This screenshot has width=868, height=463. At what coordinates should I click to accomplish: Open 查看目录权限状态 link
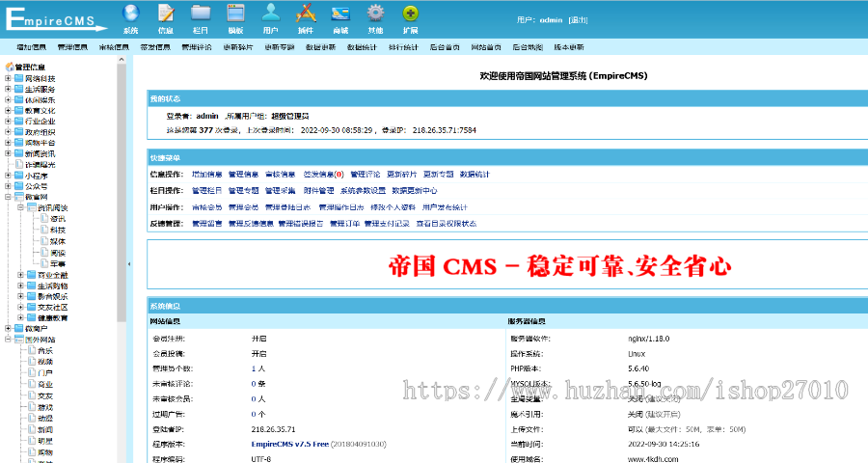pos(447,224)
